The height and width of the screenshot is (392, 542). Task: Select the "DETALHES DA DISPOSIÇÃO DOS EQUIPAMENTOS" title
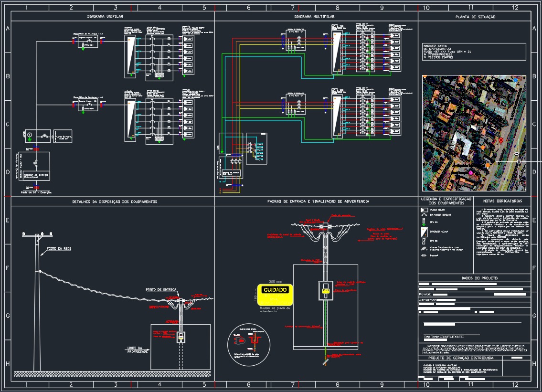(x=115, y=201)
